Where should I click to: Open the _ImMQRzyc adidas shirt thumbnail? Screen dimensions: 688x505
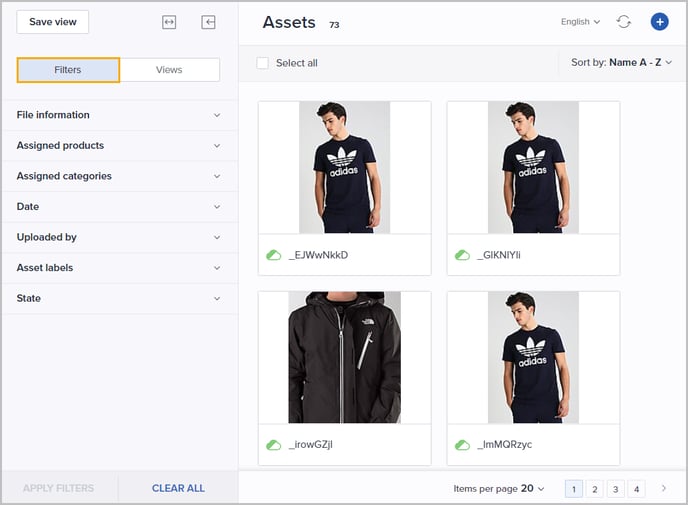pyautogui.click(x=533, y=357)
